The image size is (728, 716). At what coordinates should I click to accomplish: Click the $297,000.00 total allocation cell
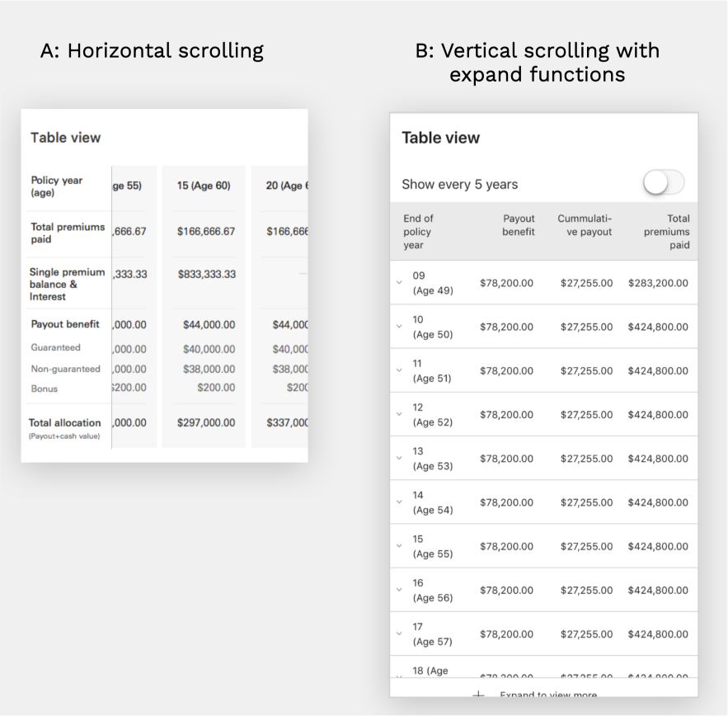[x=205, y=422]
